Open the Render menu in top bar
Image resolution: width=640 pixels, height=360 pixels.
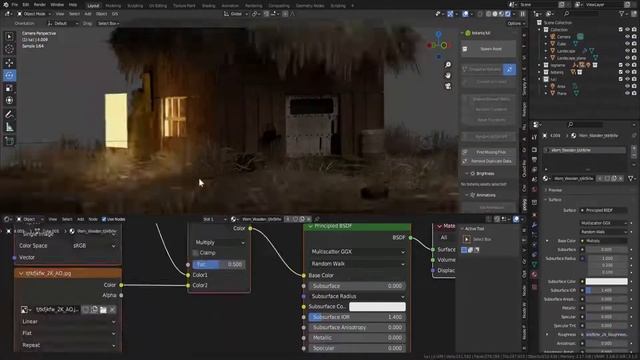point(40,4)
